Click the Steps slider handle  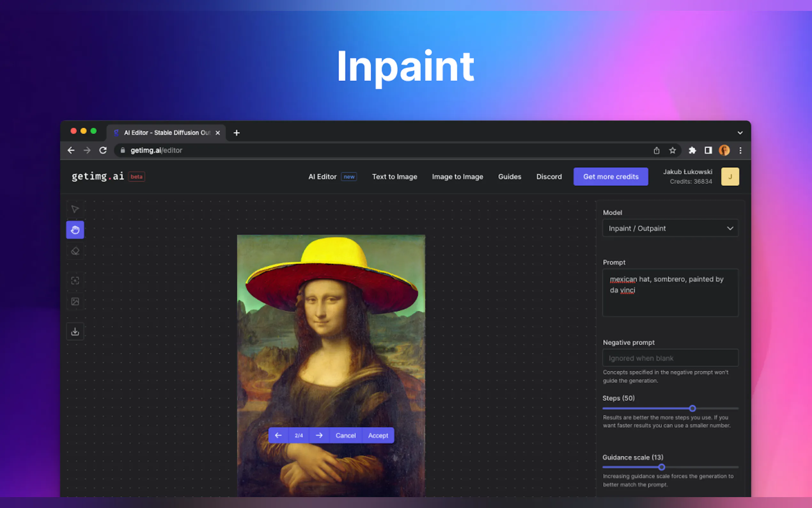(692, 409)
